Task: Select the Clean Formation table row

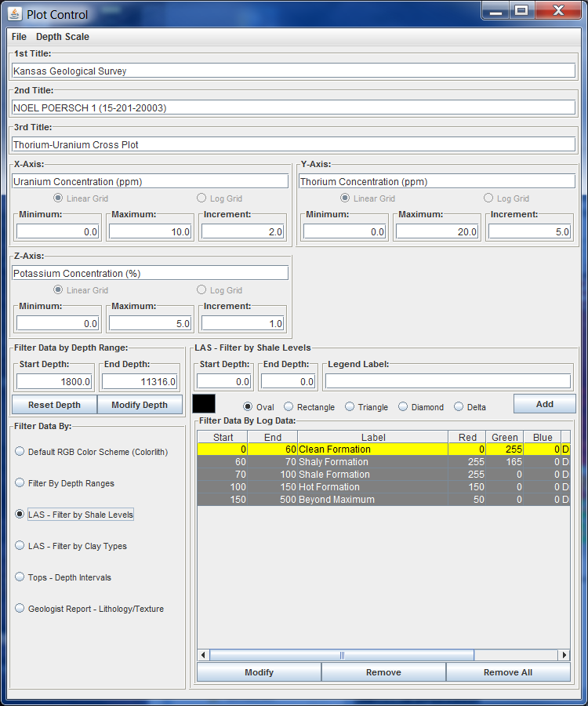Action: point(383,449)
